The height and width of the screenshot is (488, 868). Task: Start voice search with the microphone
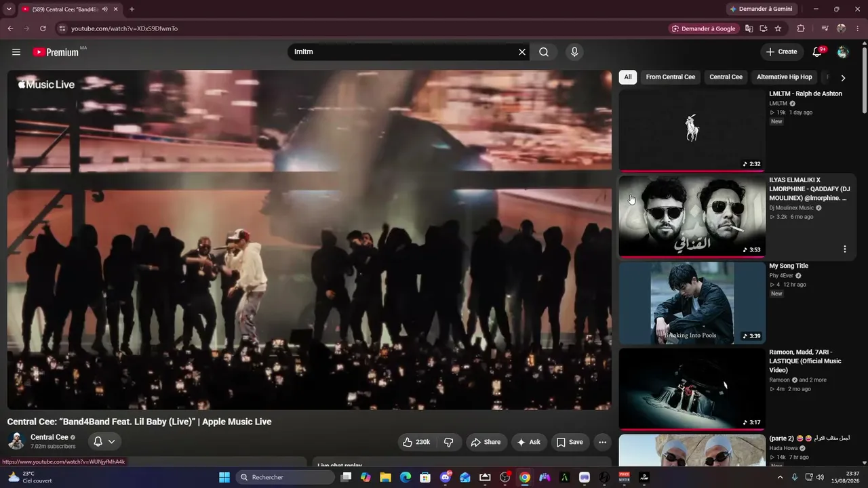(x=574, y=52)
